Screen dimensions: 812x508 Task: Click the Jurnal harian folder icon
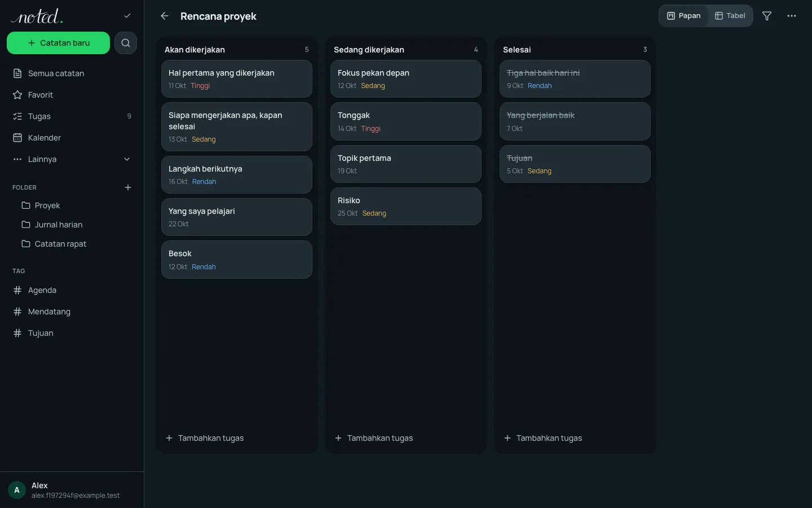coord(26,225)
